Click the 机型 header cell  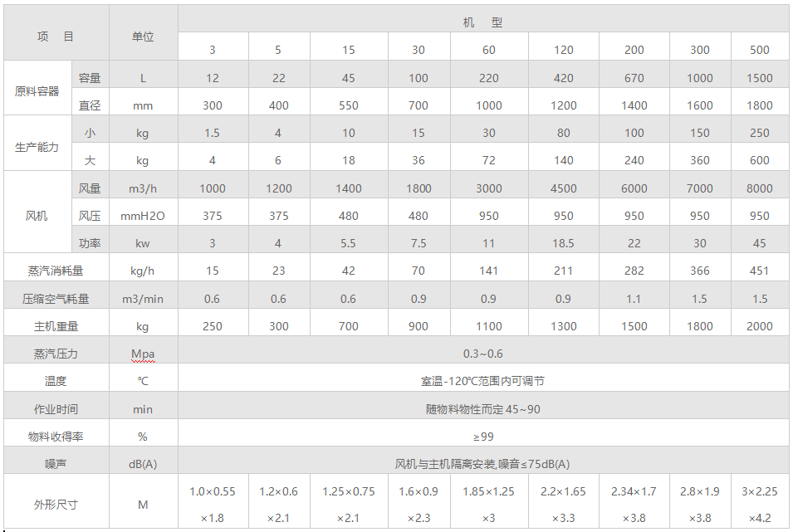[x=482, y=22]
